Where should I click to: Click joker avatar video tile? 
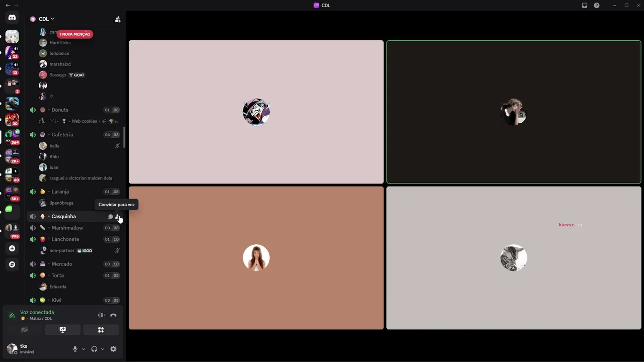click(256, 112)
